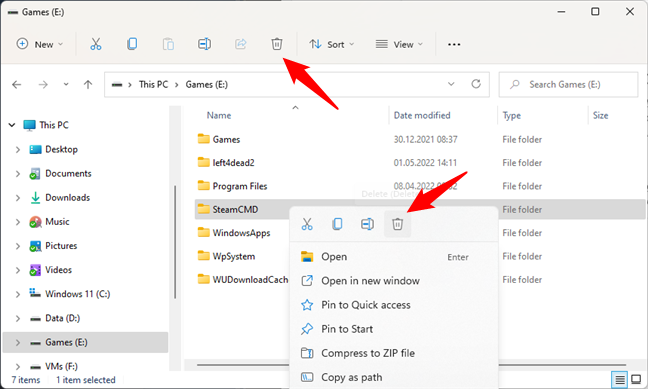Expand the Desktop tree node
The width and height of the screenshot is (648, 389).
[18, 150]
